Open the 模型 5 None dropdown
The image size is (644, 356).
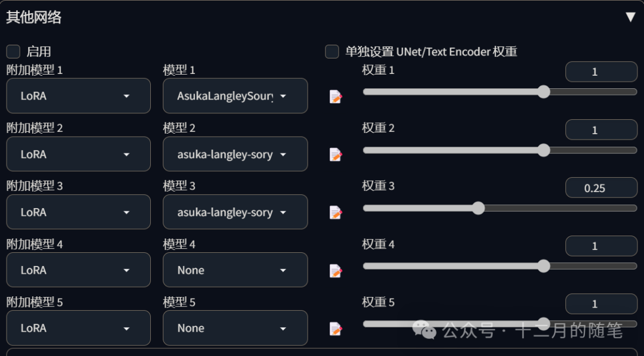(x=235, y=328)
